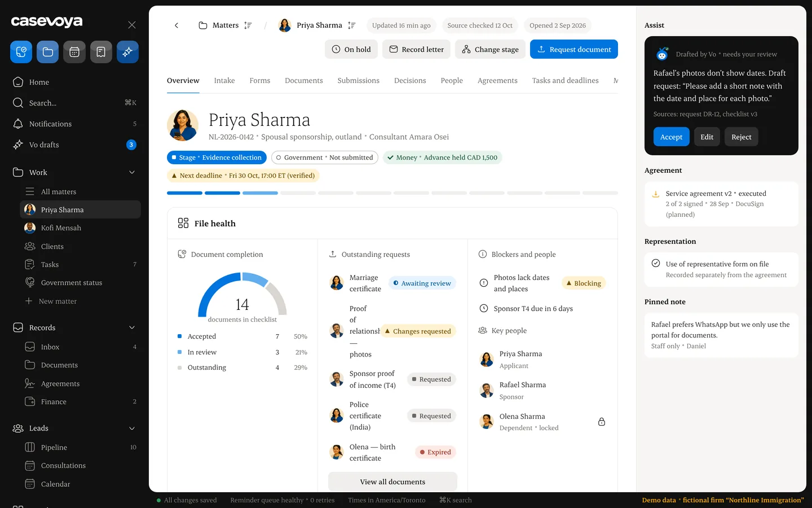This screenshot has width=812, height=508.
Task: Click the File health grid icon
Action: (183, 223)
